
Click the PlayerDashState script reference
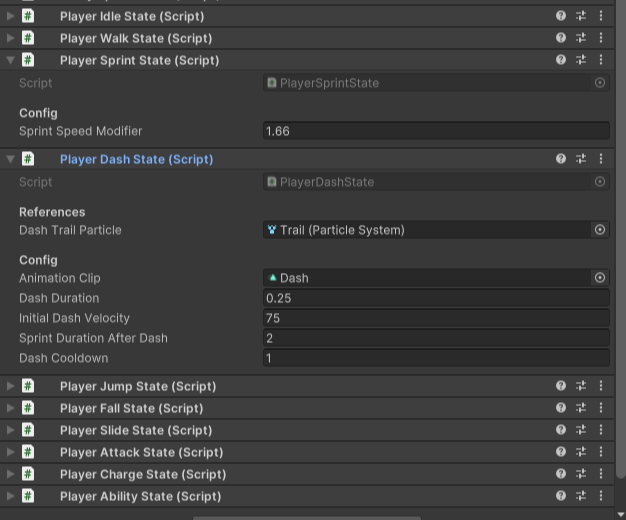tap(427, 182)
